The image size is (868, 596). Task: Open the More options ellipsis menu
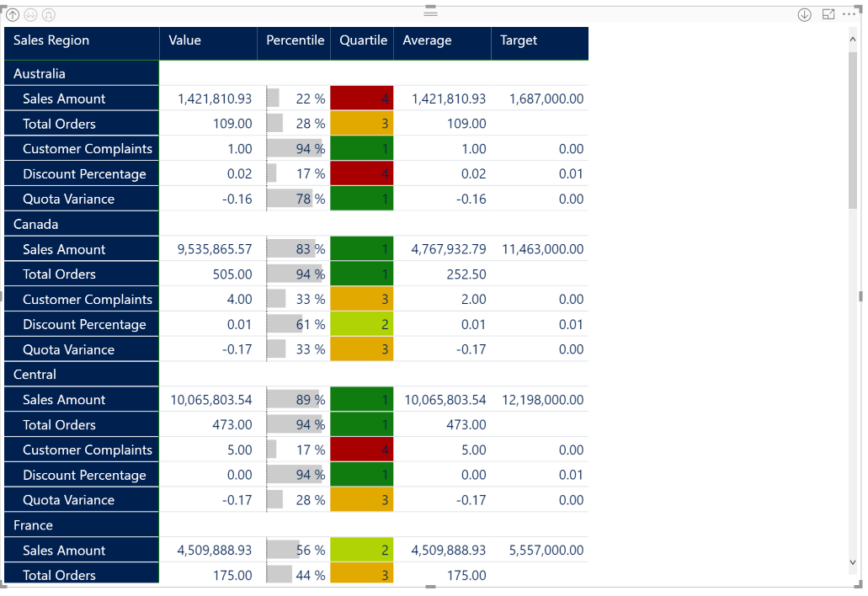[849, 14]
